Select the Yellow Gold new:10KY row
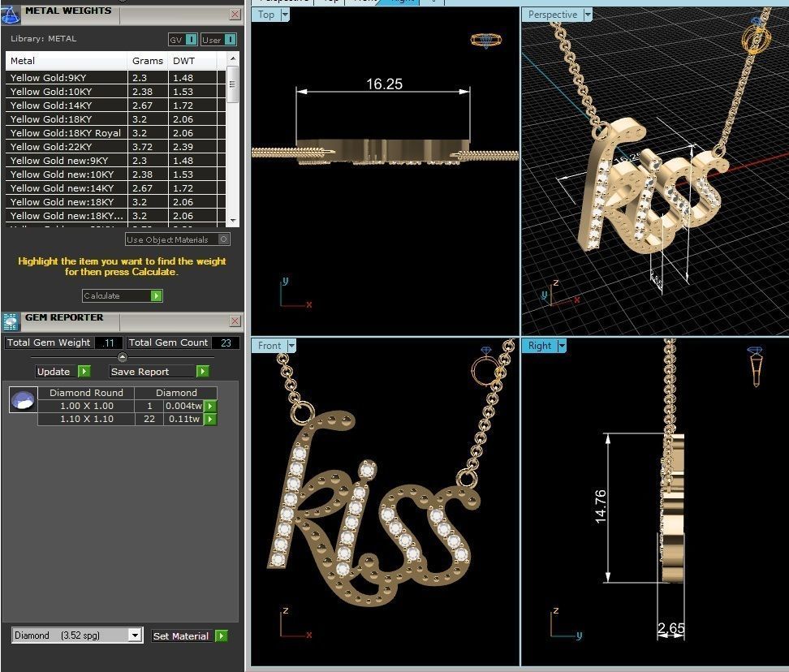Screen dimensions: 789x672 click(x=116, y=174)
